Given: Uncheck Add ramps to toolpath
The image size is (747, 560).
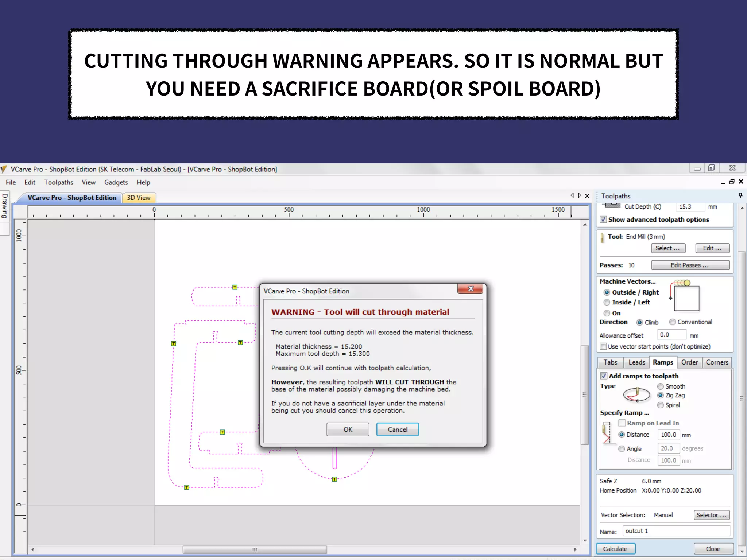Looking at the screenshot, I should point(604,376).
